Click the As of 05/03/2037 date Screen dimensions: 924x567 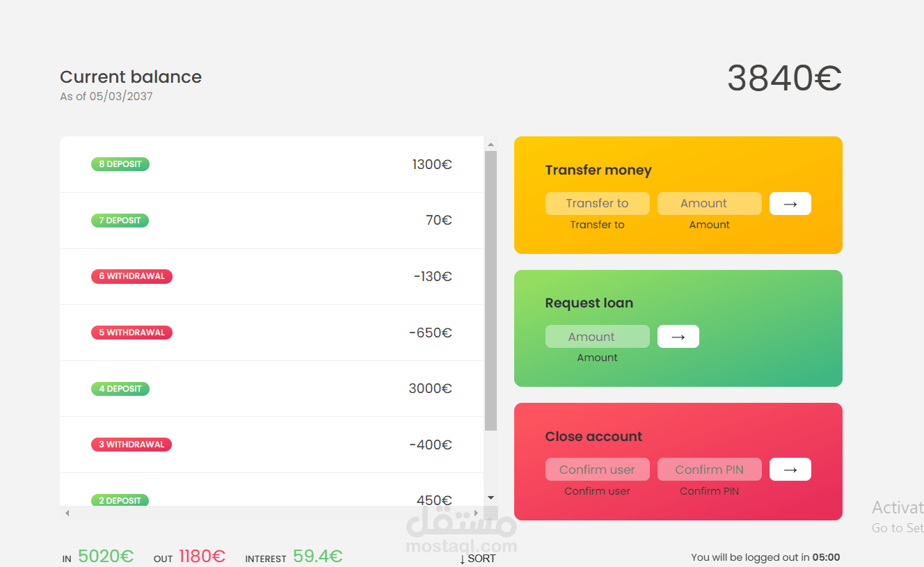pos(106,97)
